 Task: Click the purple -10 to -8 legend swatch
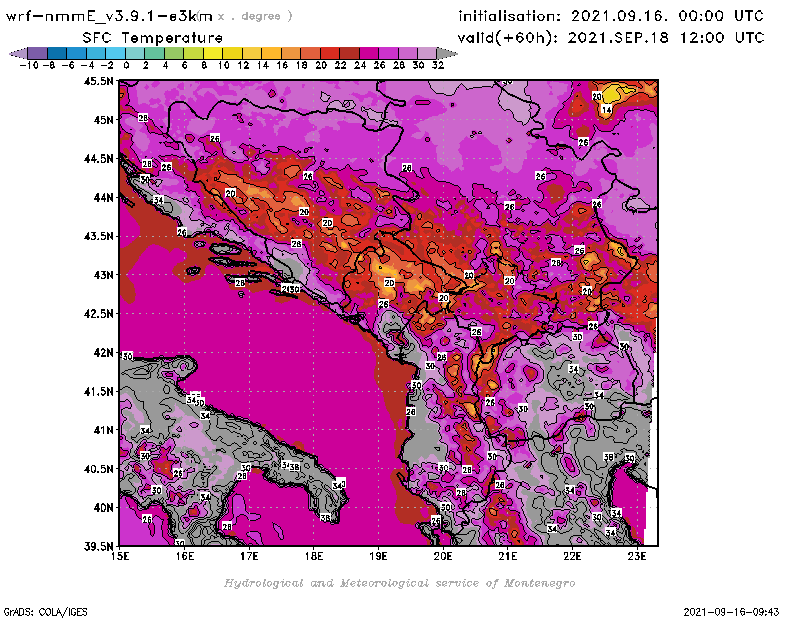coord(38,53)
